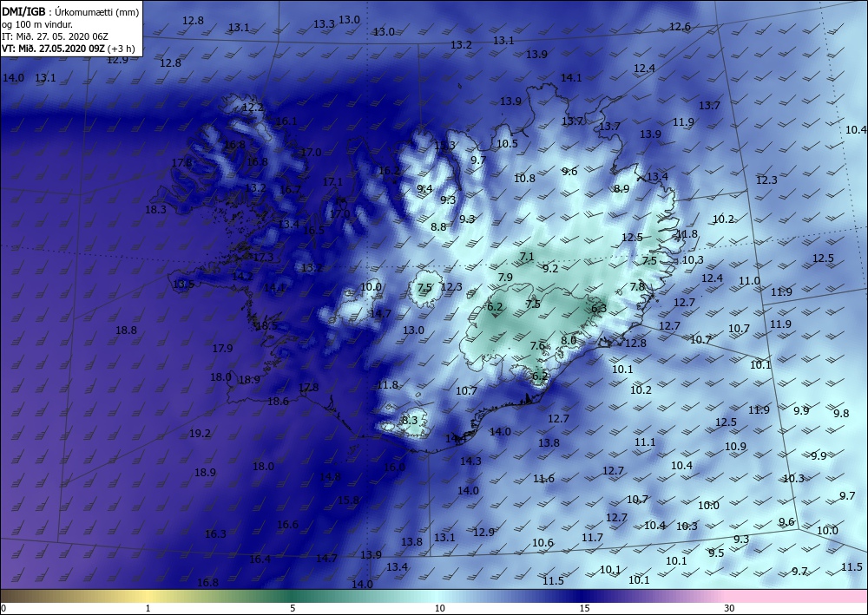Click the 7.6 map value
Viewport: 868px width, 615px height.
[537, 346]
